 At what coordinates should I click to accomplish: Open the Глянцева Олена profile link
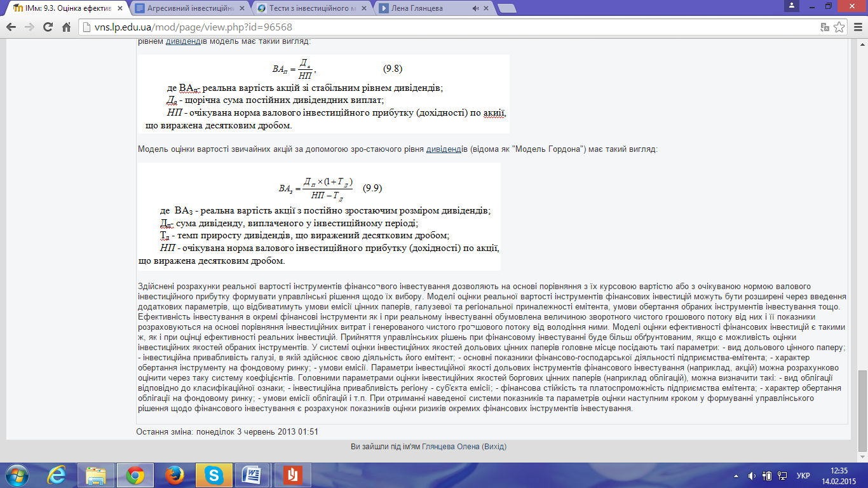[x=451, y=447]
